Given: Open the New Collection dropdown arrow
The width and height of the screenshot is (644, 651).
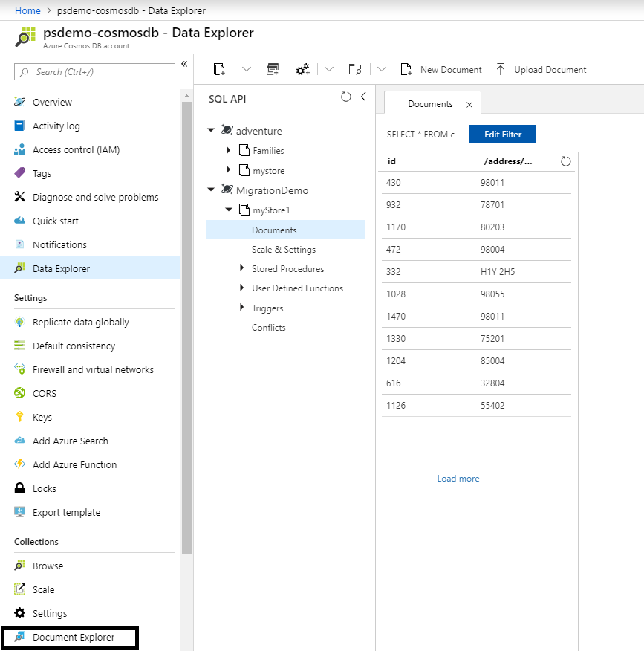Looking at the screenshot, I should [247, 69].
